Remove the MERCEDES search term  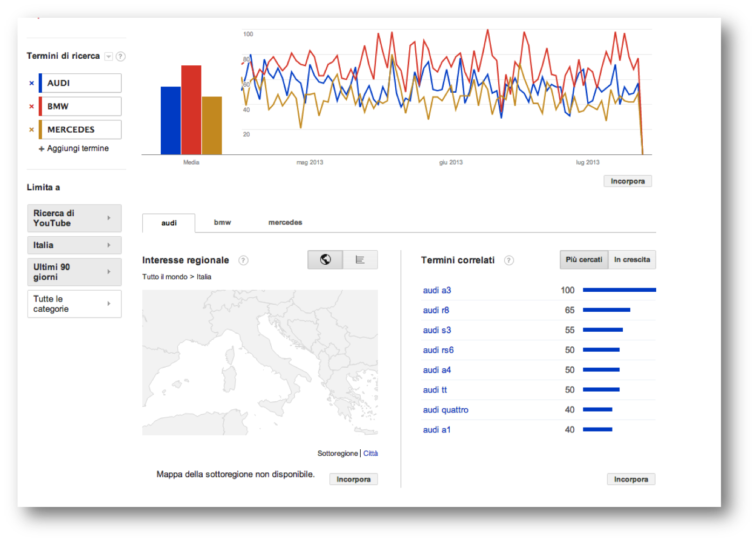tap(31, 129)
